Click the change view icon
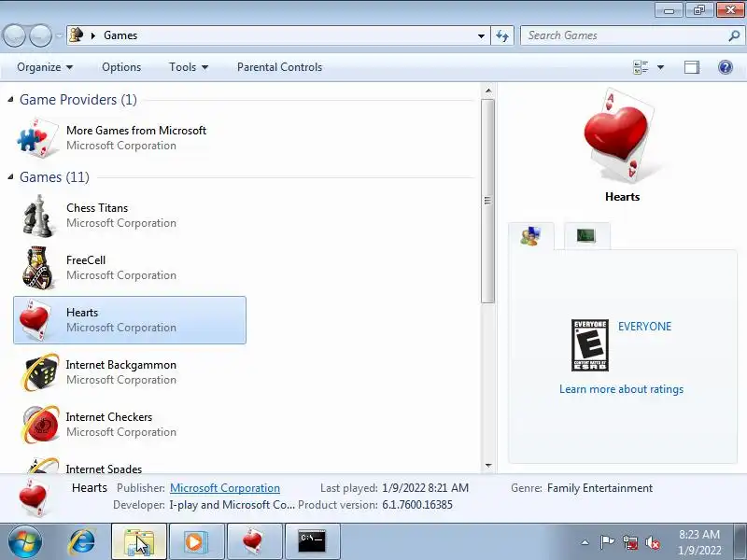 point(641,67)
